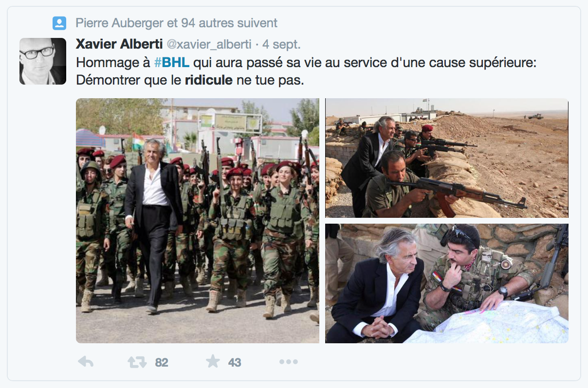Click the bold word "ridicule" in the tweet
The width and height of the screenshot is (588, 388).
pyautogui.click(x=209, y=80)
